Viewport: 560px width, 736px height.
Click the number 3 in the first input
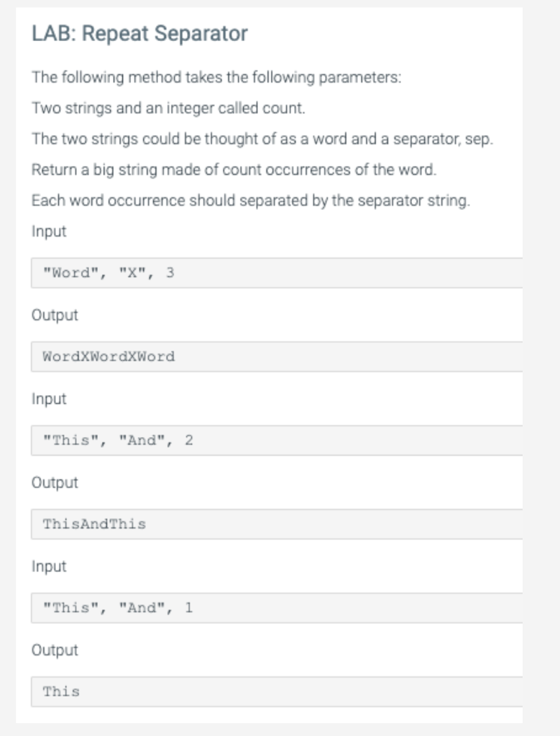point(170,272)
